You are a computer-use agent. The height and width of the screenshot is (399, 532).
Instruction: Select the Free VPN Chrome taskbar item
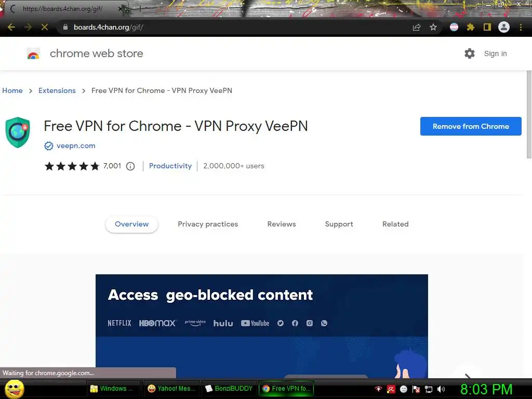pyautogui.click(x=287, y=389)
